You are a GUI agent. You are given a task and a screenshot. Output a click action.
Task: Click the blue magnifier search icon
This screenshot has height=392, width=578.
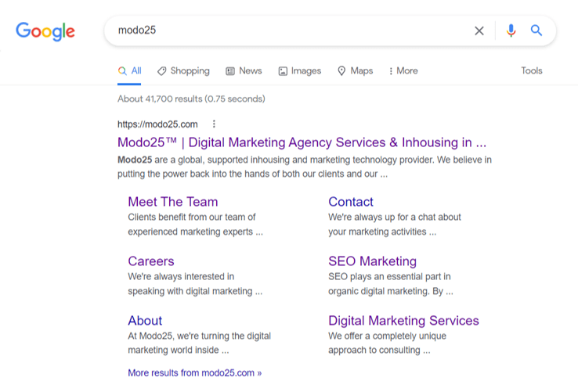pyautogui.click(x=536, y=31)
